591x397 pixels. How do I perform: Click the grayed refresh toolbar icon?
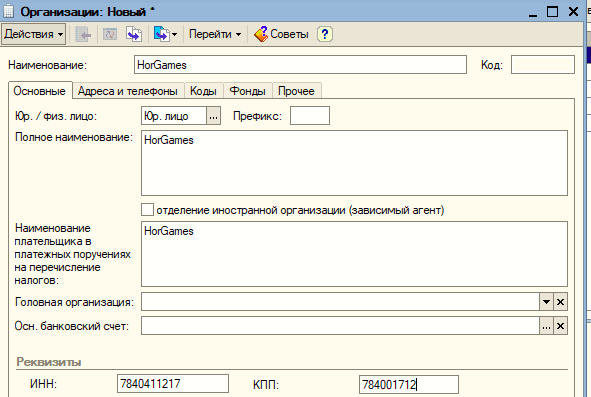pyautogui.click(x=110, y=35)
